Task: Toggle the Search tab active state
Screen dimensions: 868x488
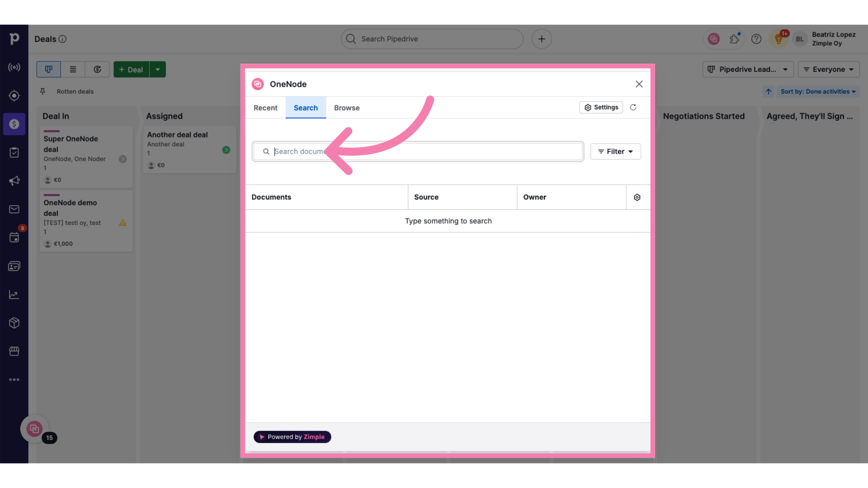Action: [x=305, y=107]
